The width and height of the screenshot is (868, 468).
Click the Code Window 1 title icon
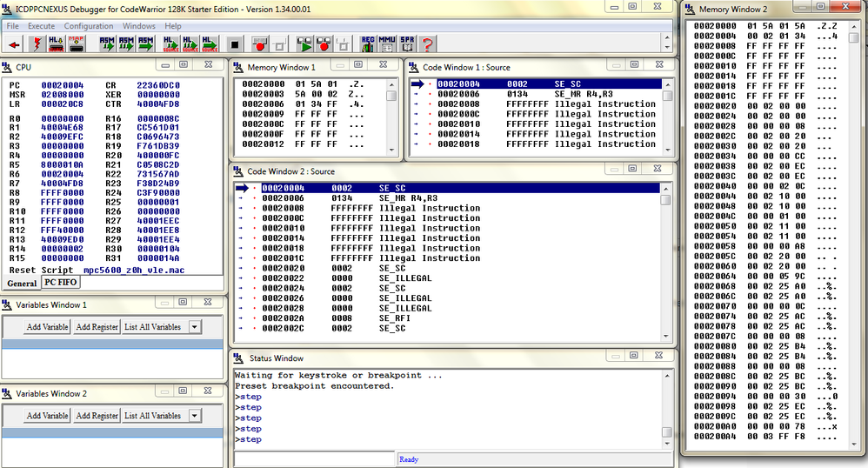[x=413, y=68]
